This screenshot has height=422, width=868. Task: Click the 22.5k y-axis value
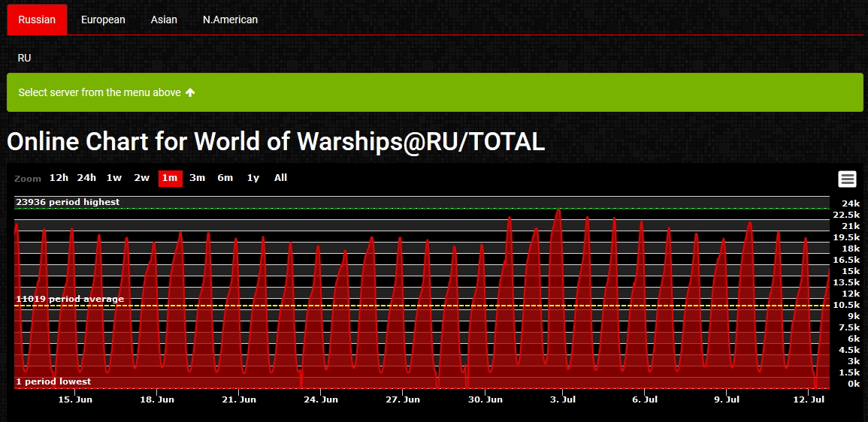click(x=847, y=215)
